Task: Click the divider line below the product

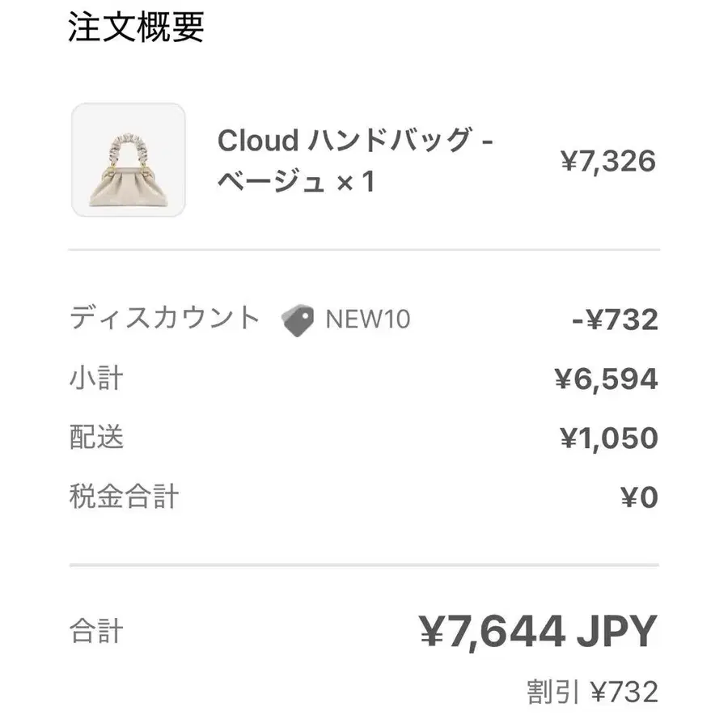Action: pyautogui.click(x=364, y=250)
